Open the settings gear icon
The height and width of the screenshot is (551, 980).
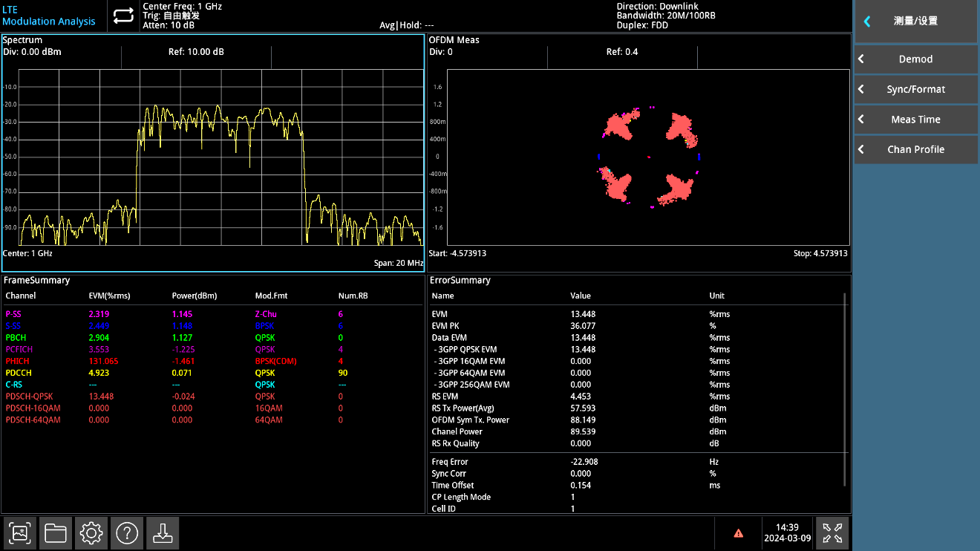pos(91,532)
